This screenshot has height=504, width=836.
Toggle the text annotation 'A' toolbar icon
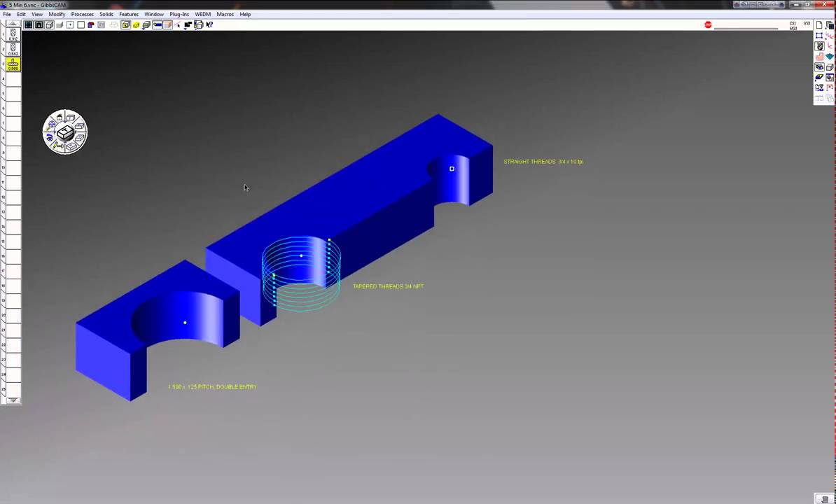tap(39, 24)
